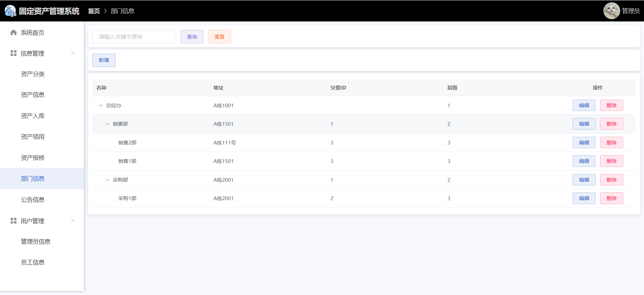The height and width of the screenshot is (295, 644).
Task: Click the 重置 reset button
Action: (x=219, y=37)
